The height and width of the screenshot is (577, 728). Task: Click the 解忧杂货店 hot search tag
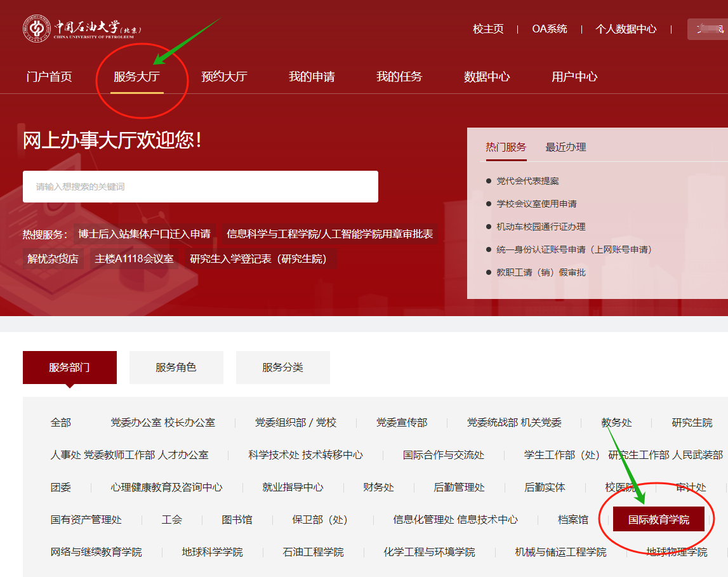point(53,260)
